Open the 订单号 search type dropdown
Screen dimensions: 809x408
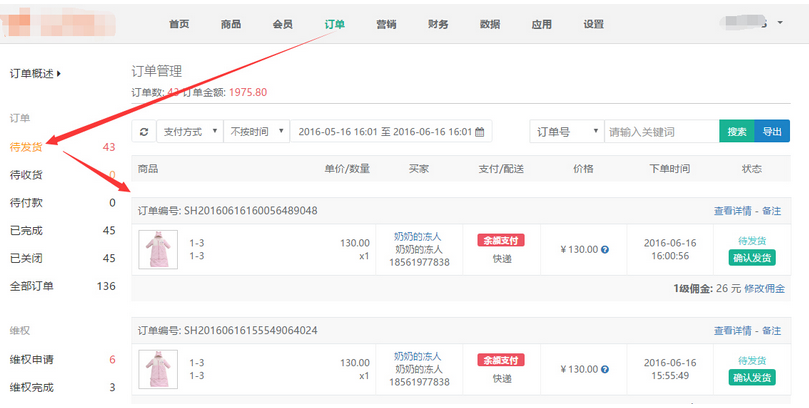566,132
